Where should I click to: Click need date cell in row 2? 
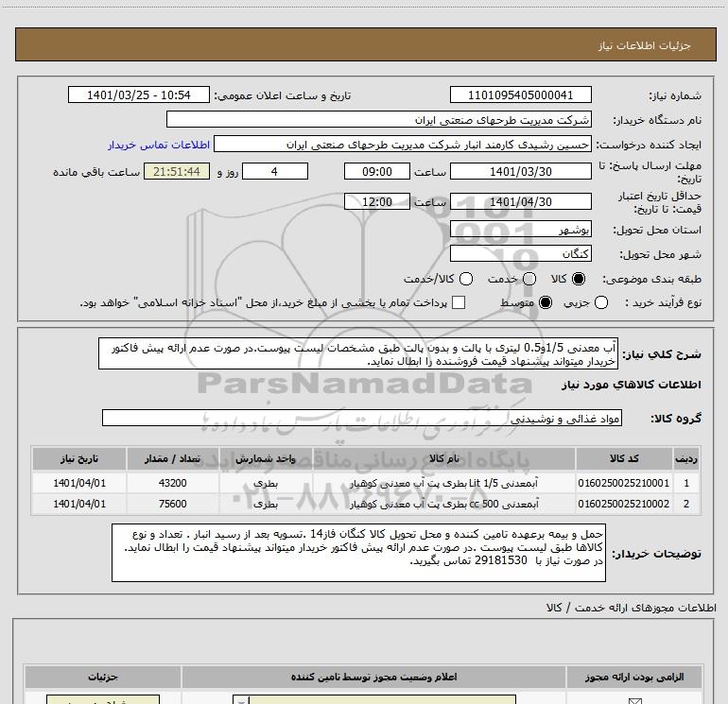(x=79, y=504)
